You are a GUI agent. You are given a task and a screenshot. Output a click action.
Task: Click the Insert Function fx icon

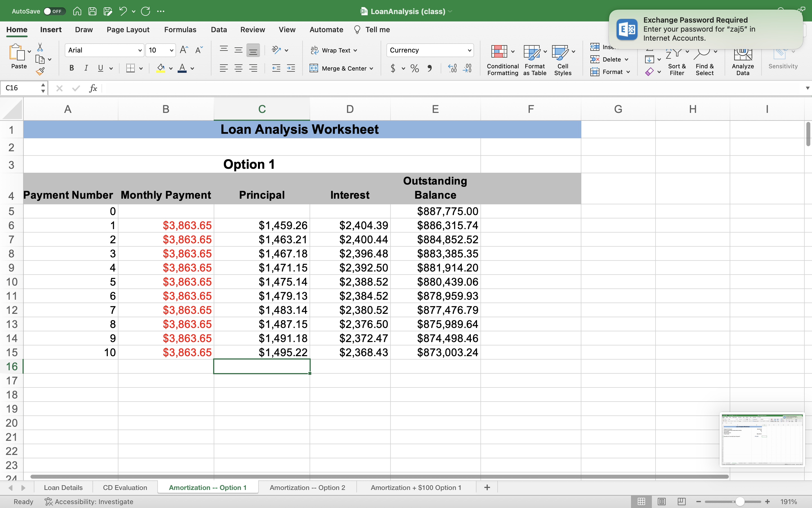[x=93, y=88]
